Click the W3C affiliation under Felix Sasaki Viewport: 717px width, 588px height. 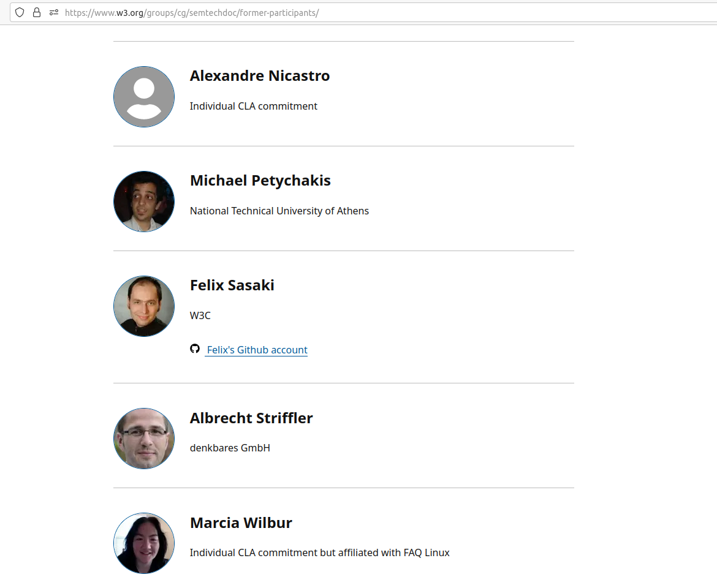click(x=200, y=315)
